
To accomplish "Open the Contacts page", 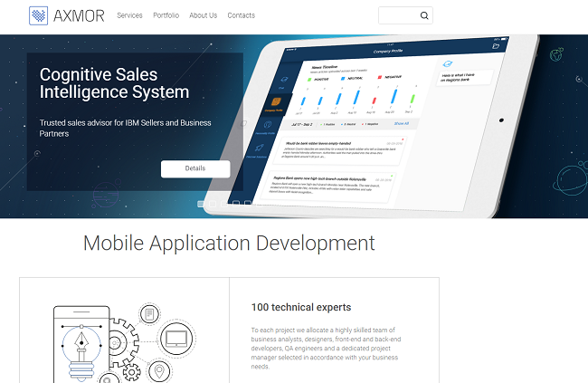I will click(x=241, y=15).
